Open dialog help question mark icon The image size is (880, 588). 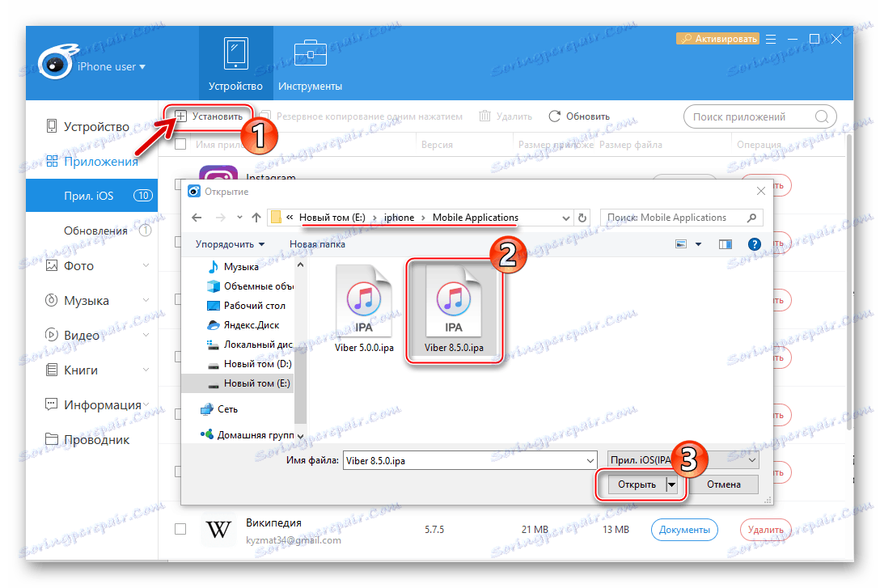[755, 244]
